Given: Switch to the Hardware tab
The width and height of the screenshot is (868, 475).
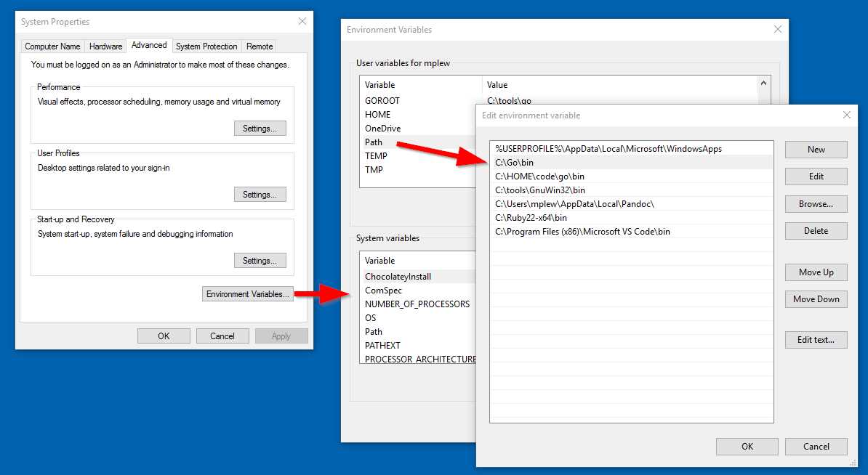Looking at the screenshot, I should click(x=105, y=46).
